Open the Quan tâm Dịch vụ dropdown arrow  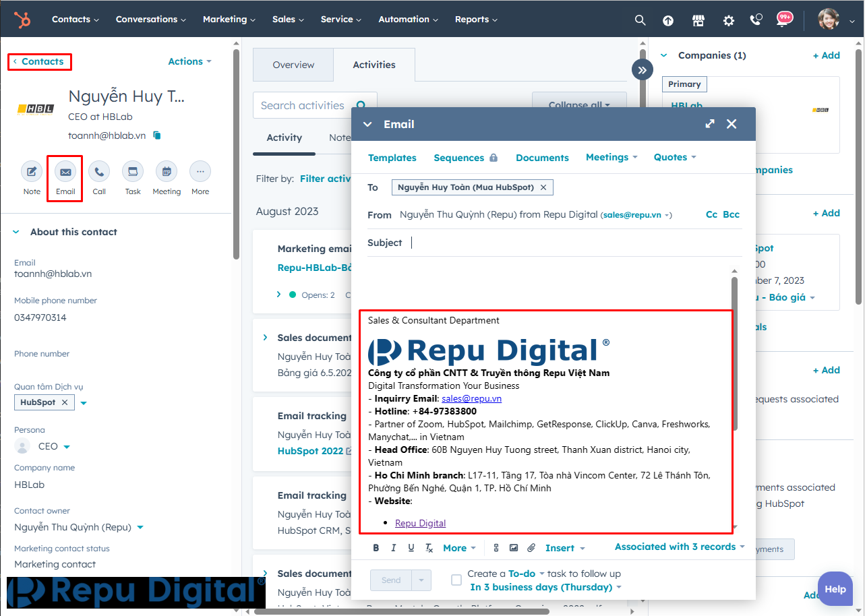tap(84, 403)
